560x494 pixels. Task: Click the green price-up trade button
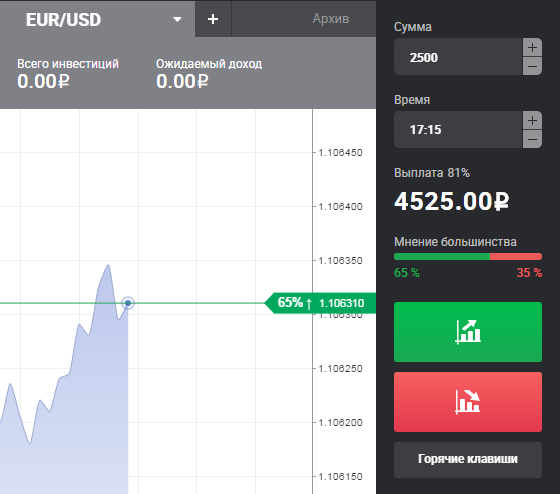[468, 332]
